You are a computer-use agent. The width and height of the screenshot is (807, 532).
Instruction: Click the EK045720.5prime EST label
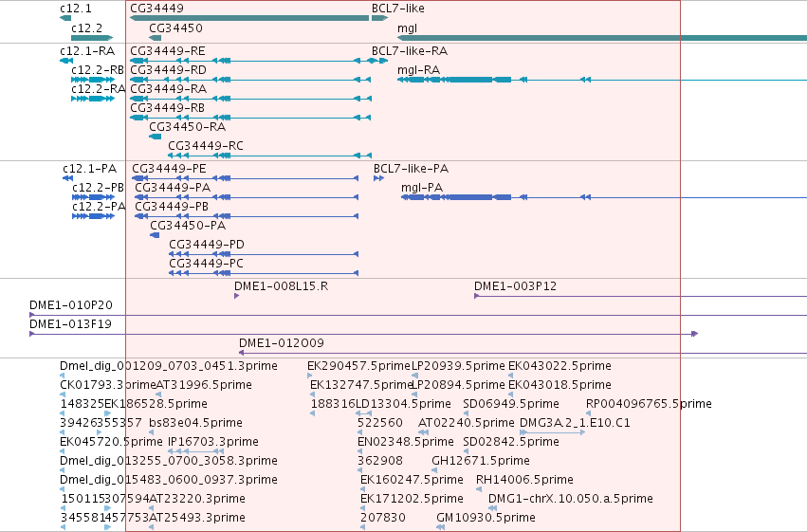tap(111, 443)
